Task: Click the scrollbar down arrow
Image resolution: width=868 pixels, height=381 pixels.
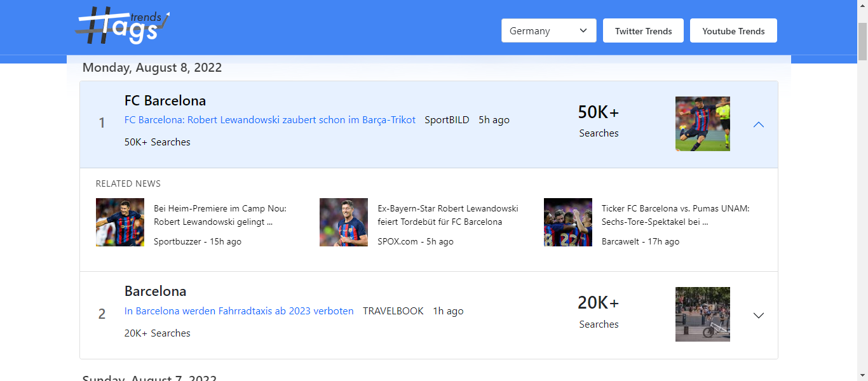Action: click(x=862, y=375)
